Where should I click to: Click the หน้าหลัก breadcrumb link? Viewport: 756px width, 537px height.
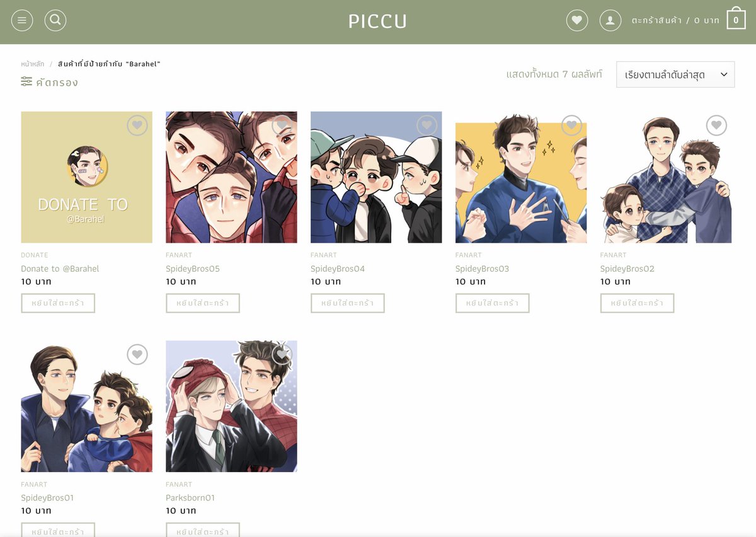point(33,64)
